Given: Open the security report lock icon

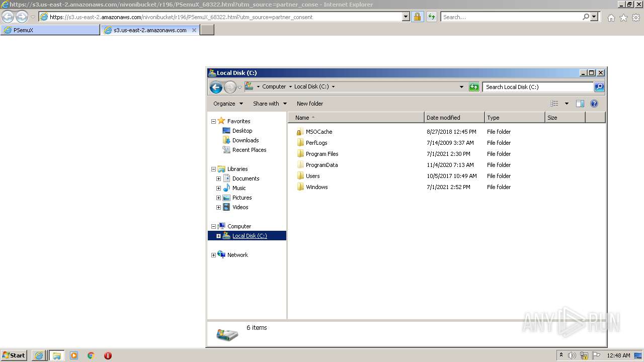Looking at the screenshot, I should point(417,17).
